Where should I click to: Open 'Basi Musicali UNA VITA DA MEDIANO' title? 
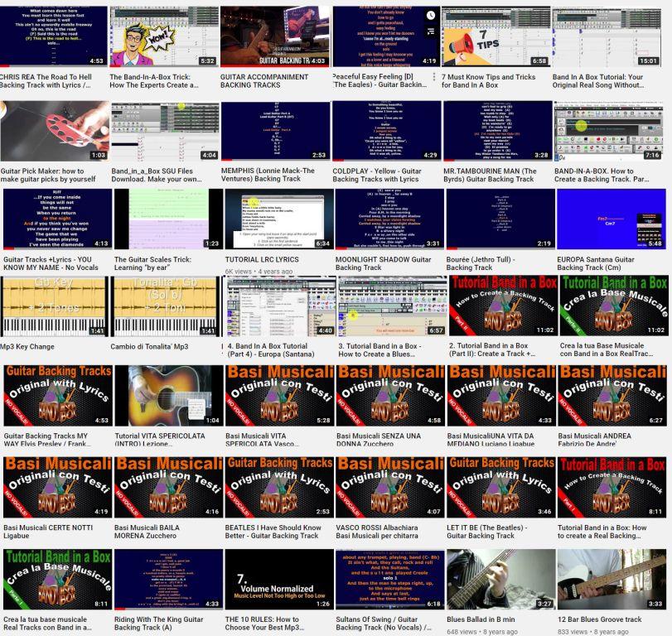click(491, 440)
